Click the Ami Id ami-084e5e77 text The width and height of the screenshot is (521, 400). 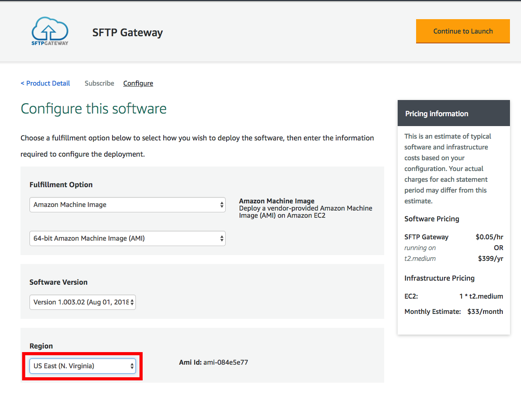point(213,362)
